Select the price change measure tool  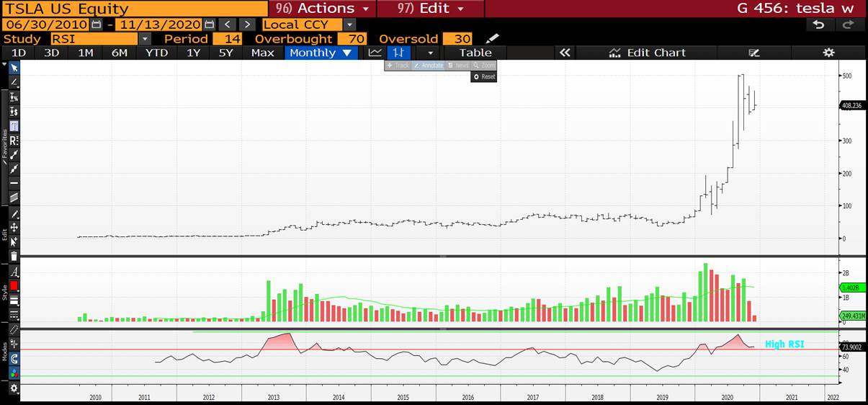[14, 111]
